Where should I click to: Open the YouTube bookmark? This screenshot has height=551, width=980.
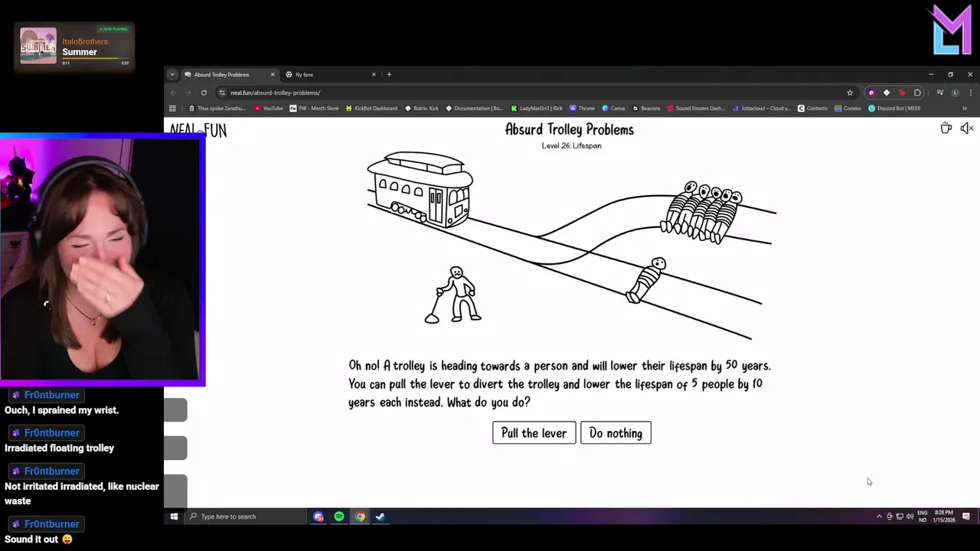(269, 108)
